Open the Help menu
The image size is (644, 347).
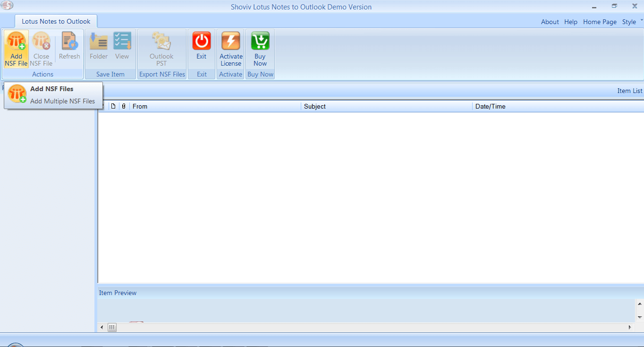pos(571,22)
